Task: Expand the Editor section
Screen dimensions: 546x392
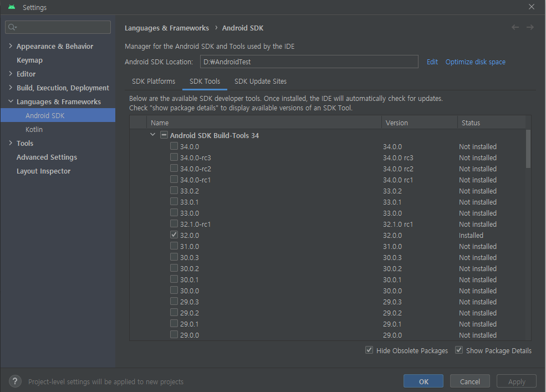Action: pos(11,74)
